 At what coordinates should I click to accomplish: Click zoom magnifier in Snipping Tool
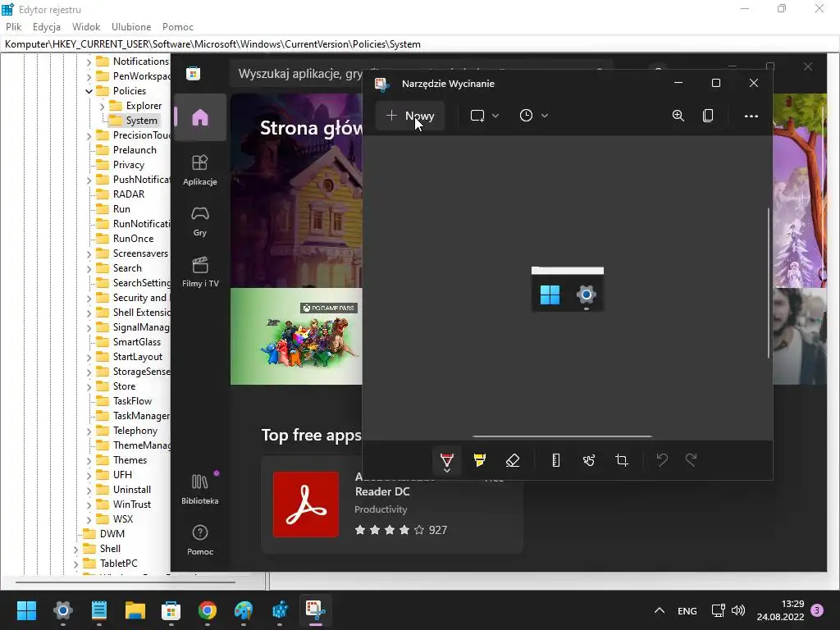click(x=678, y=116)
